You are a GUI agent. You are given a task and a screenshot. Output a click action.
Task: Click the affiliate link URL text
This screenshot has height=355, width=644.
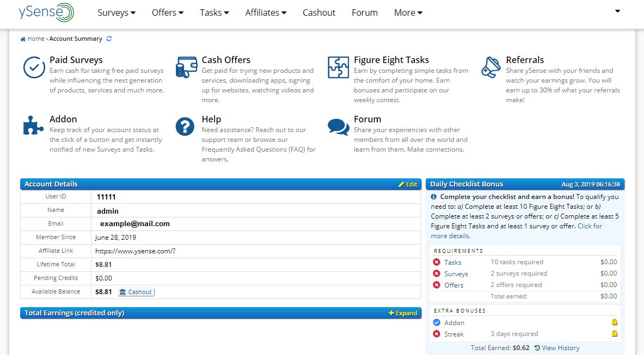135,251
